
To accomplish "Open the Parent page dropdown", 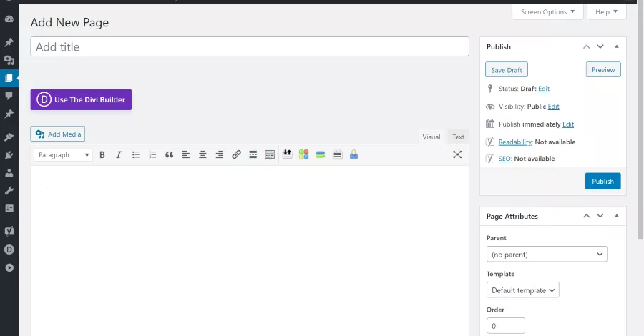I will [547, 255].
